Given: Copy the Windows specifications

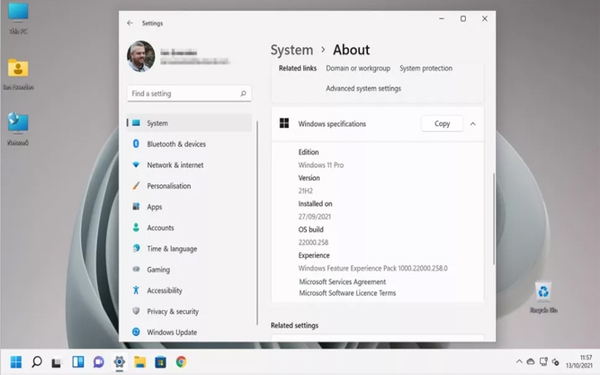Looking at the screenshot, I should click(442, 124).
